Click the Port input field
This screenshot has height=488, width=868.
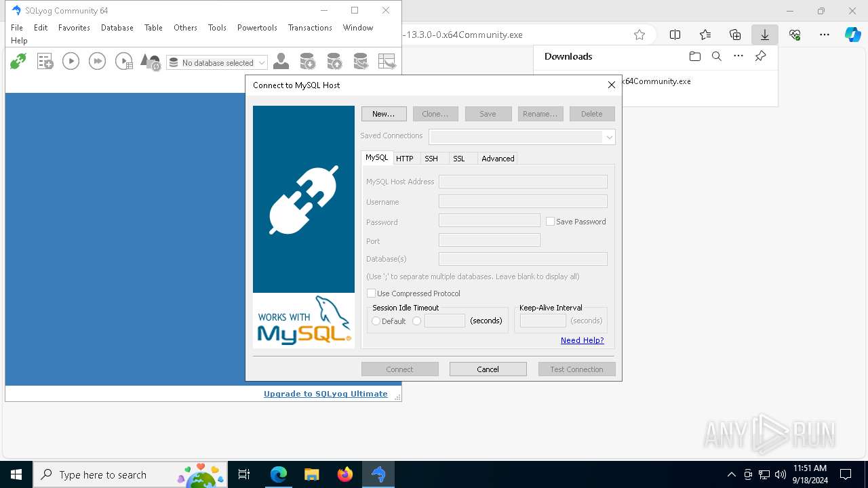pos(490,240)
